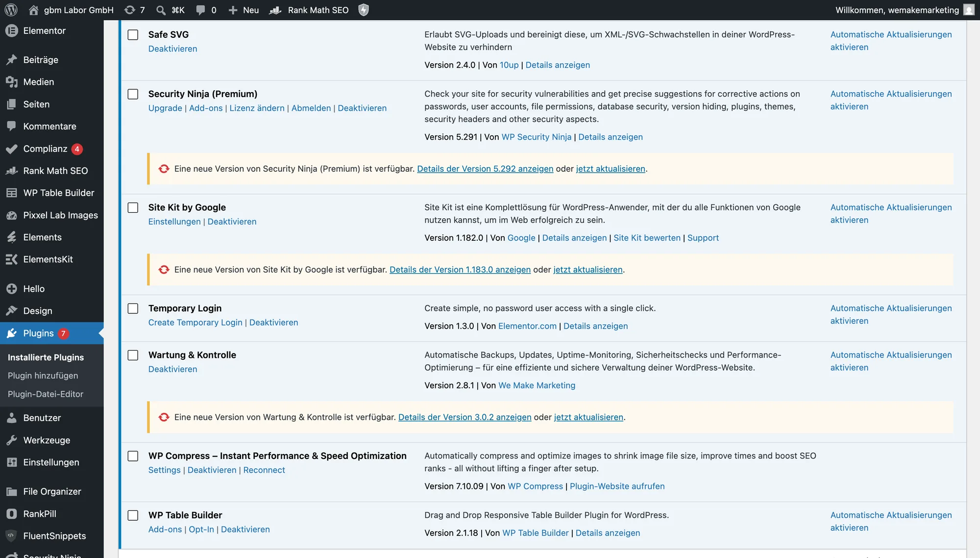View Details der Version 1.183.0 anzeigen

460,270
